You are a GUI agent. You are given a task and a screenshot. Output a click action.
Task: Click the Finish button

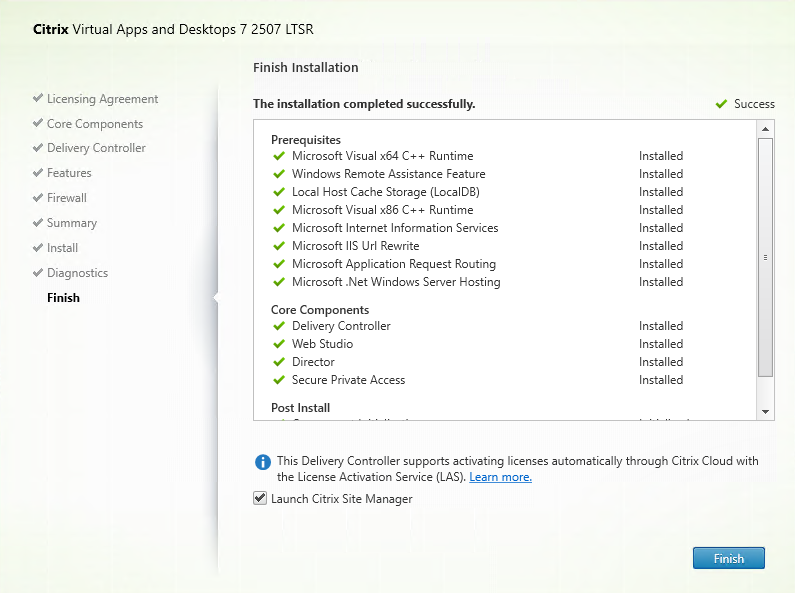point(728,559)
